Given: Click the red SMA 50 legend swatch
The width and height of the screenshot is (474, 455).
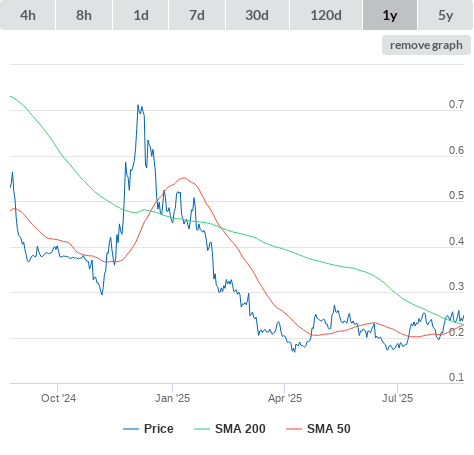Looking at the screenshot, I should 294,429.
